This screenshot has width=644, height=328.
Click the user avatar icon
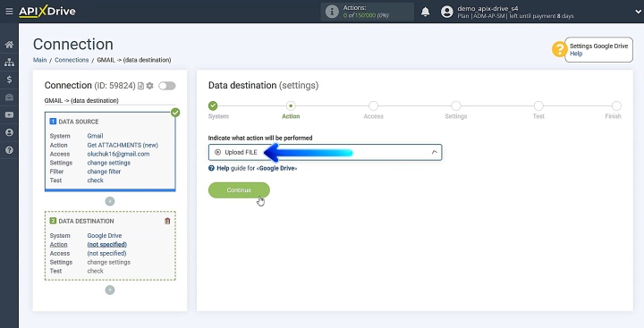(x=446, y=12)
